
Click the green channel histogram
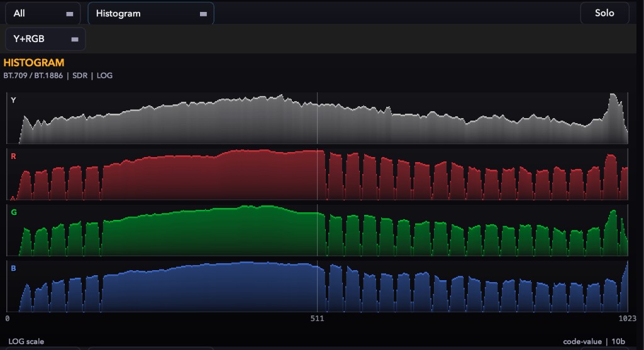coord(317,230)
